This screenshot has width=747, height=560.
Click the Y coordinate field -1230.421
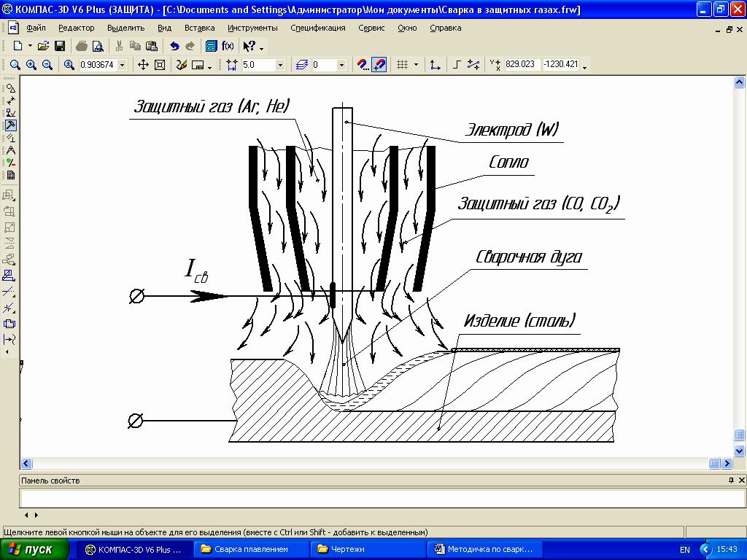[x=561, y=64]
